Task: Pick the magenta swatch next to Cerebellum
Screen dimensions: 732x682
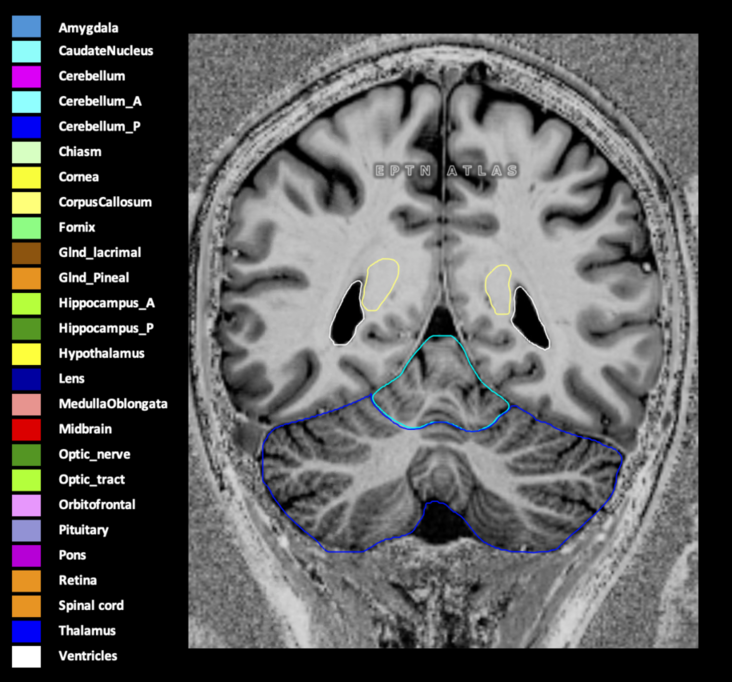Action: (x=26, y=77)
